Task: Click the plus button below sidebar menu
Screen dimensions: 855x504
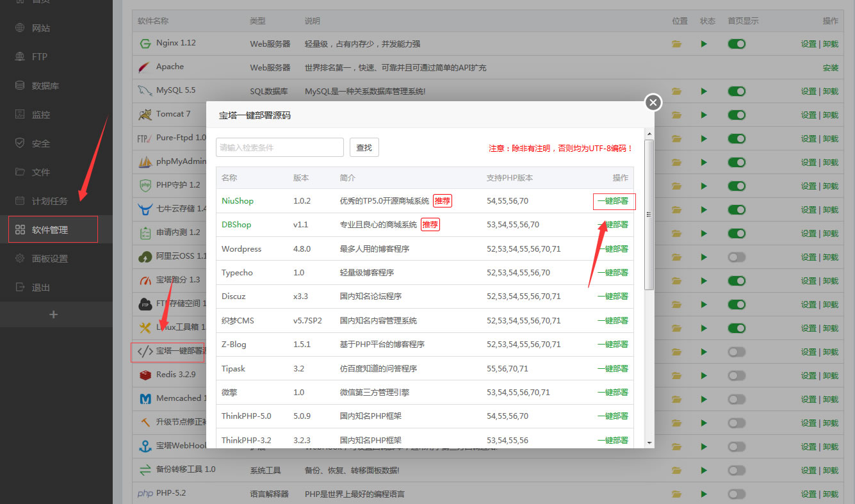Action: [54, 314]
